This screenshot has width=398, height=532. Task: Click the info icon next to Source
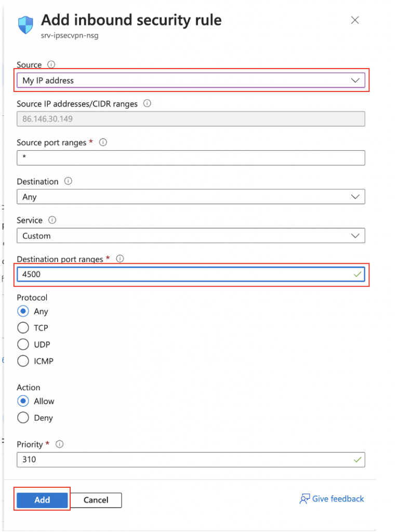tap(51, 64)
